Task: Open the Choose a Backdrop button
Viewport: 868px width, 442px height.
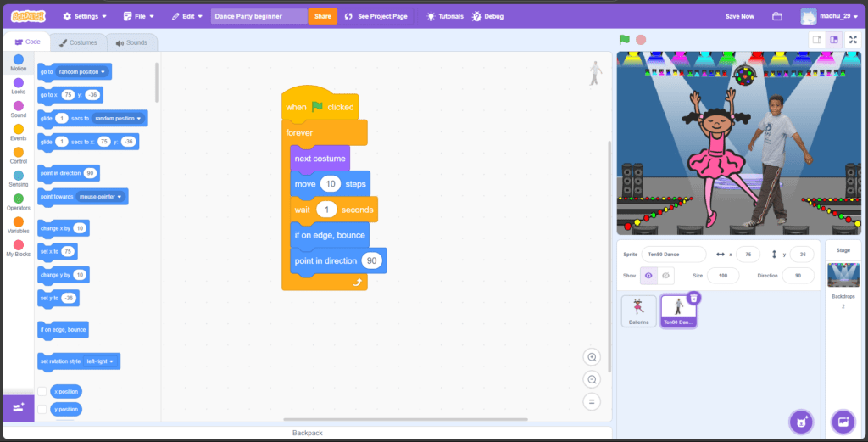Action: tap(843, 421)
